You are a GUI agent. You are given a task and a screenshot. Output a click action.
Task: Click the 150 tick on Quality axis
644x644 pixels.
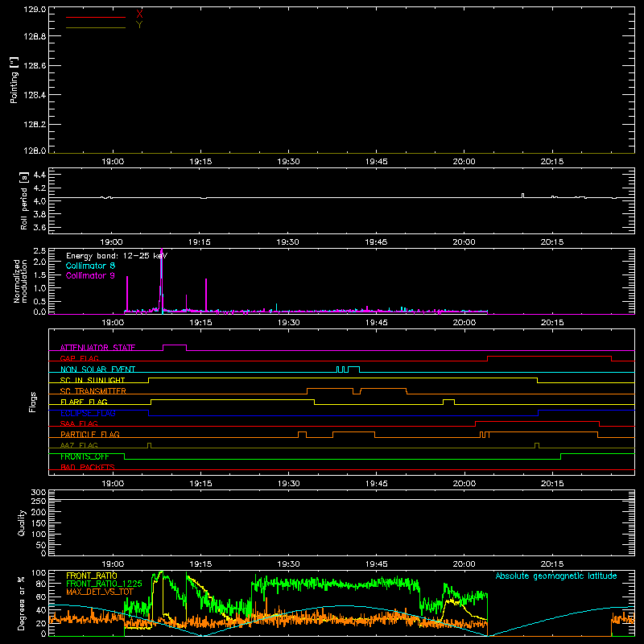38,524
